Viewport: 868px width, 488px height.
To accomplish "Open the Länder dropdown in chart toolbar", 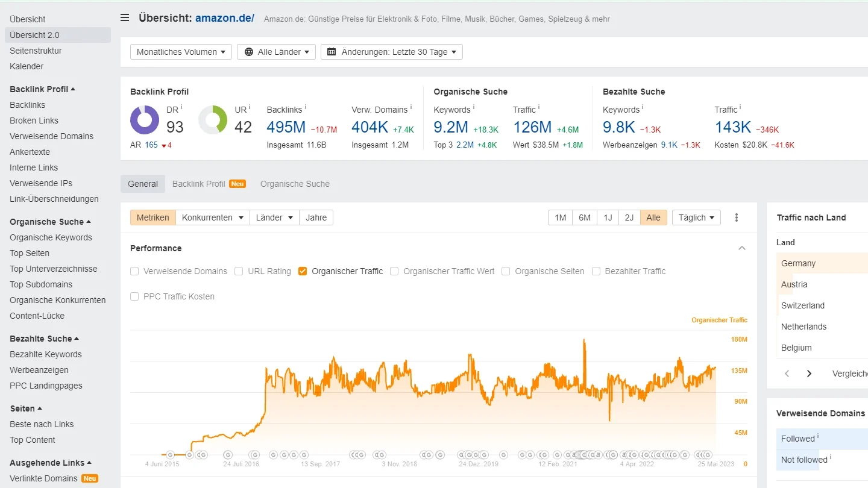I will click(274, 217).
